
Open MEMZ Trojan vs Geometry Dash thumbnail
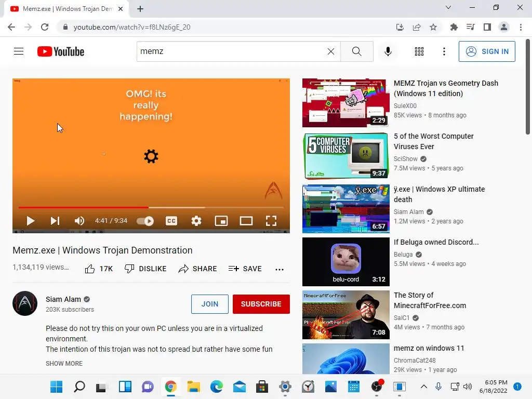point(345,103)
